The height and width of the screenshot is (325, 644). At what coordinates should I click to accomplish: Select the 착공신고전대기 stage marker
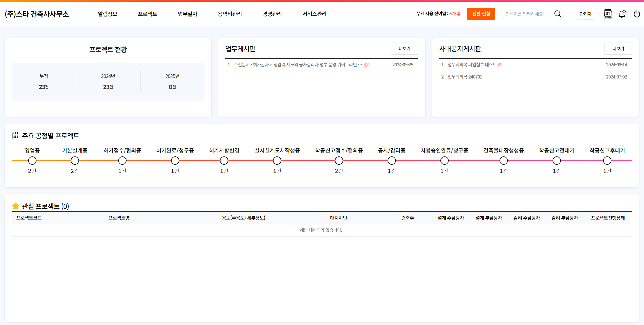[x=557, y=160]
